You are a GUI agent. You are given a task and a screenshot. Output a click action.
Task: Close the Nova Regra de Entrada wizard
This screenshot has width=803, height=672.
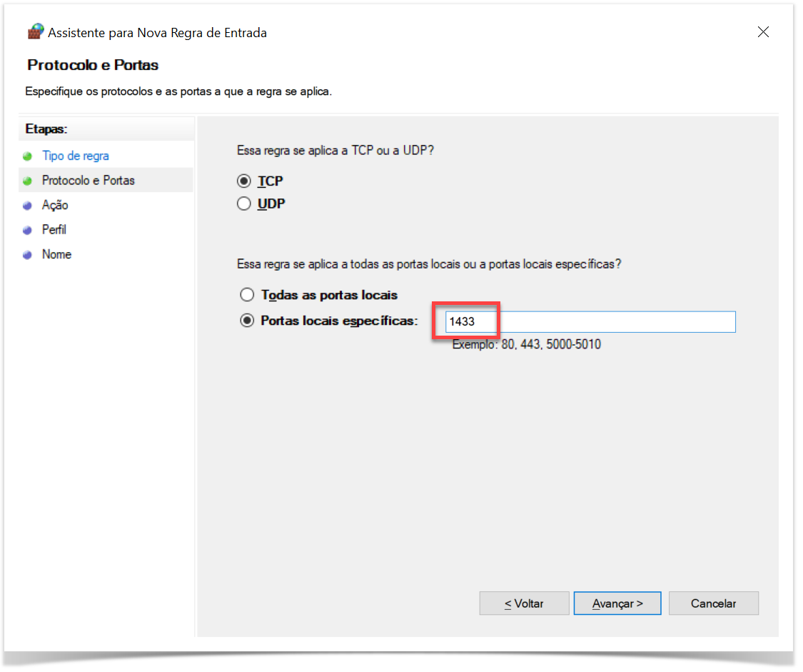(x=763, y=32)
